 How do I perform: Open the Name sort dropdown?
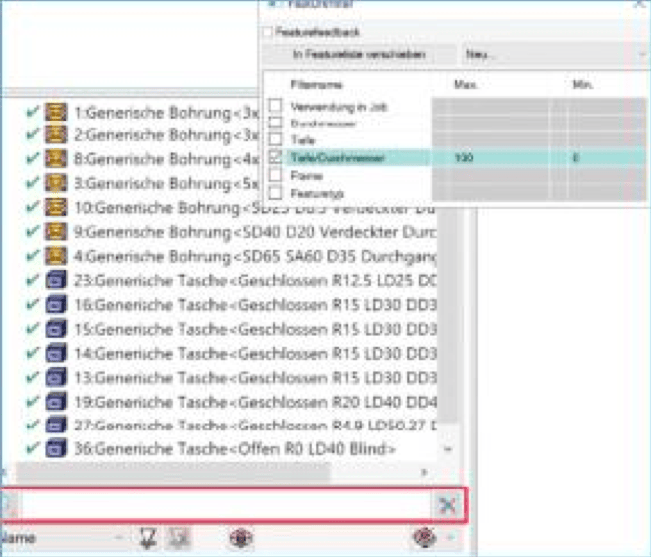pyautogui.click(x=62, y=538)
